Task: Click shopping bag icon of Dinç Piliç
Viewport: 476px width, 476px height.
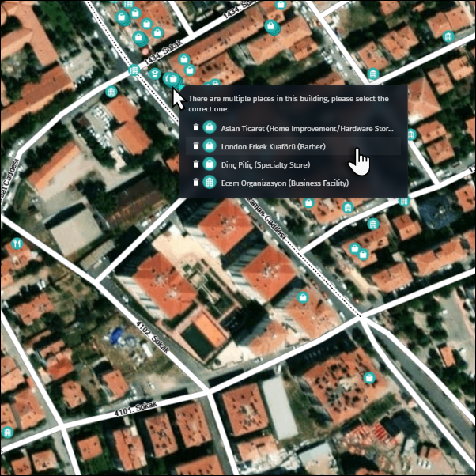Action: (x=210, y=164)
